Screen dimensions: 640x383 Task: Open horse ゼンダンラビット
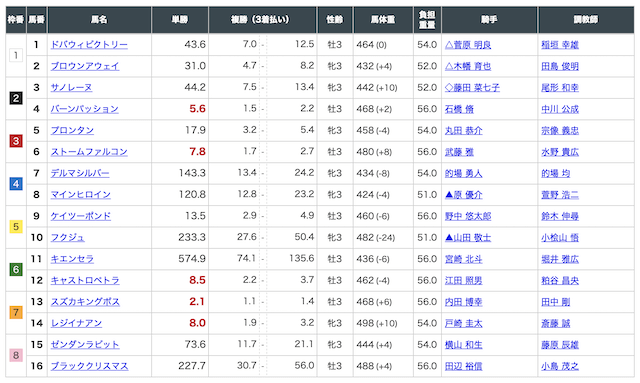tap(85, 345)
